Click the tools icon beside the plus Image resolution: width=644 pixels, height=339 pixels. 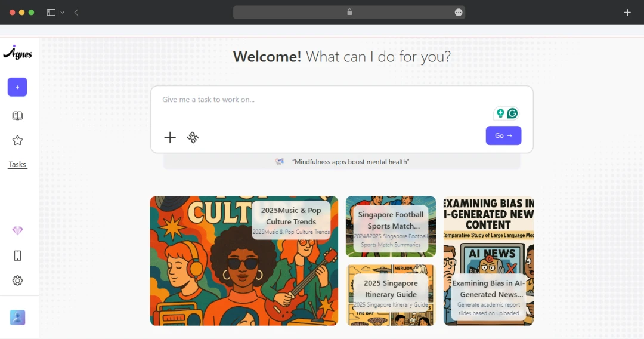193,137
